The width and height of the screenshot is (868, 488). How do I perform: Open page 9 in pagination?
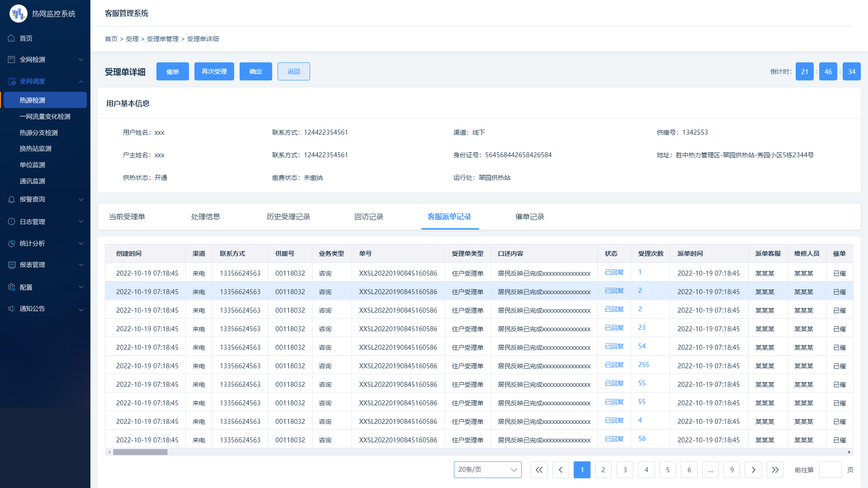point(732,470)
